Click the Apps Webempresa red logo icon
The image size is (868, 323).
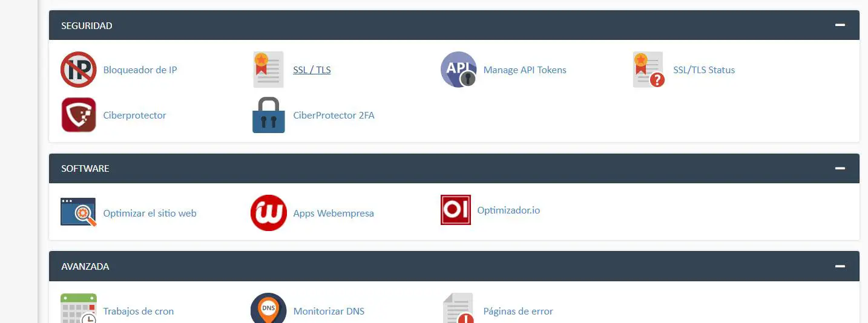point(269,213)
